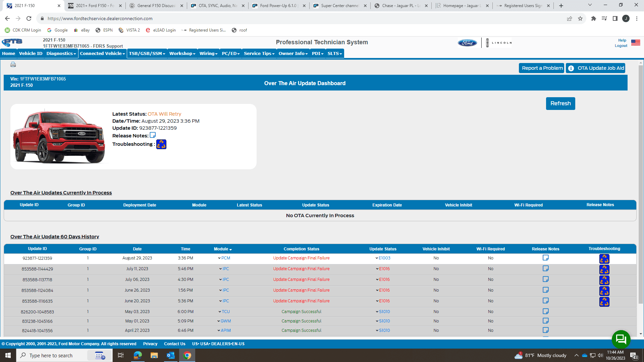Viewport: 644px width, 362px height.
Task: Click the Refresh button
Action: (560, 103)
